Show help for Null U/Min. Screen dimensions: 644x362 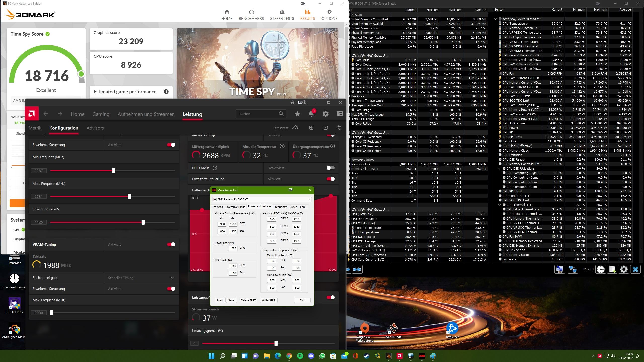(x=215, y=168)
